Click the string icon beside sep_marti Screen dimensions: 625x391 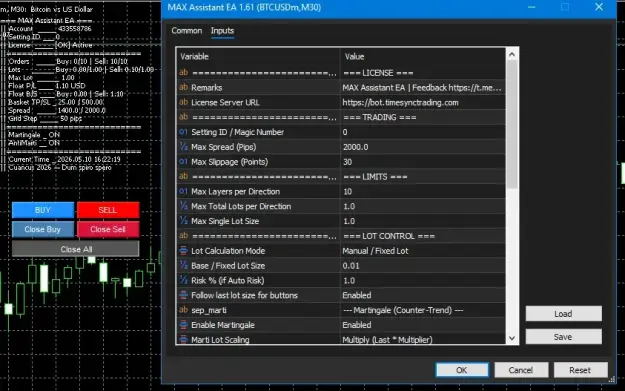tap(183, 310)
